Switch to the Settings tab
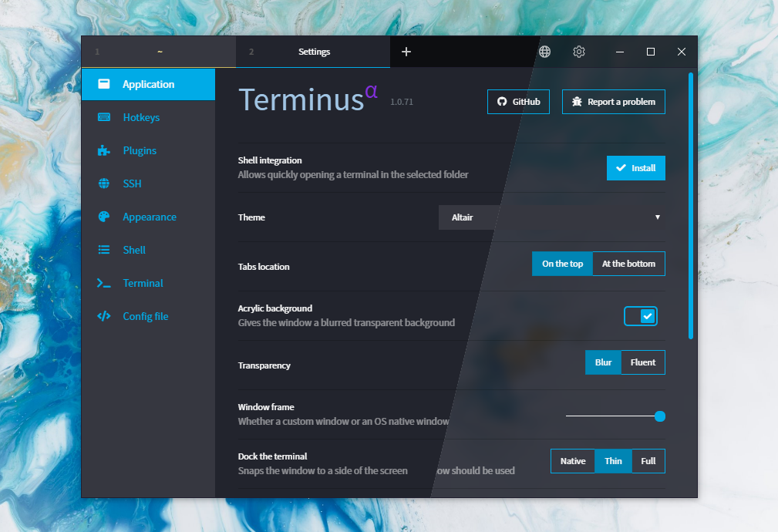 pyautogui.click(x=313, y=52)
